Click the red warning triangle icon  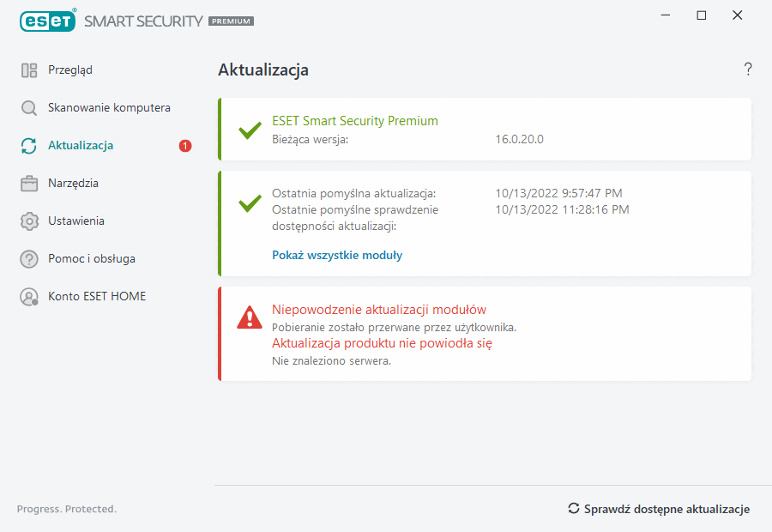point(250,317)
